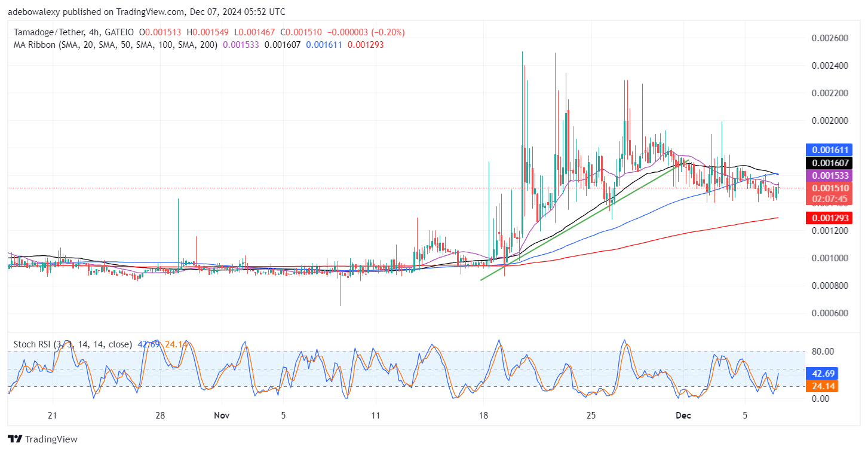Click blue 0.001611 in the MA Ribbon legend
Viewport: 868px width, 452px height.
pyautogui.click(x=324, y=44)
